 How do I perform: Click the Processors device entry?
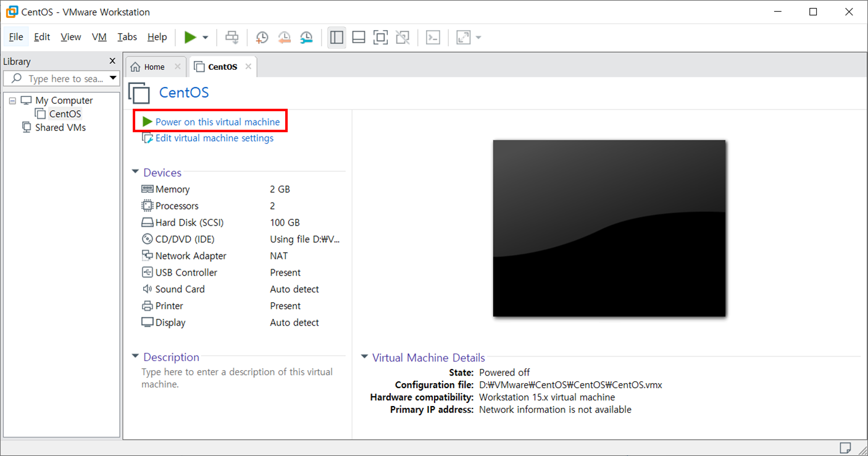(x=177, y=206)
